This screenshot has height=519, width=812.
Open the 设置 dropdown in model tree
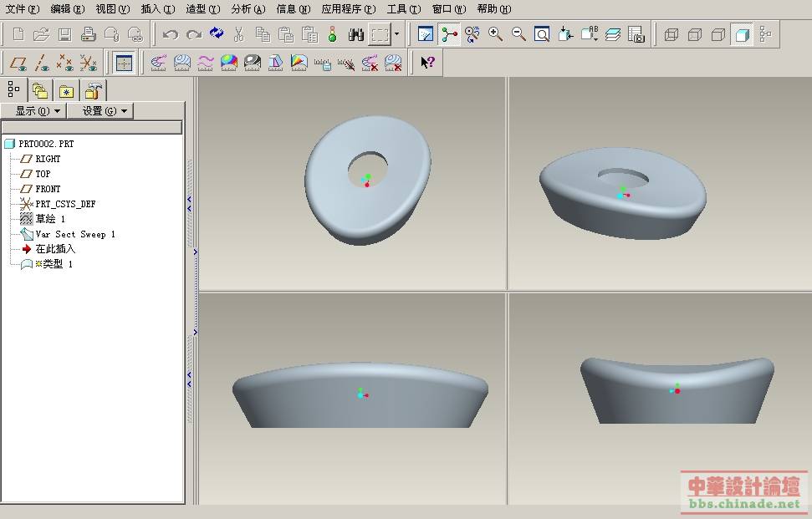click(x=100, y=110)
